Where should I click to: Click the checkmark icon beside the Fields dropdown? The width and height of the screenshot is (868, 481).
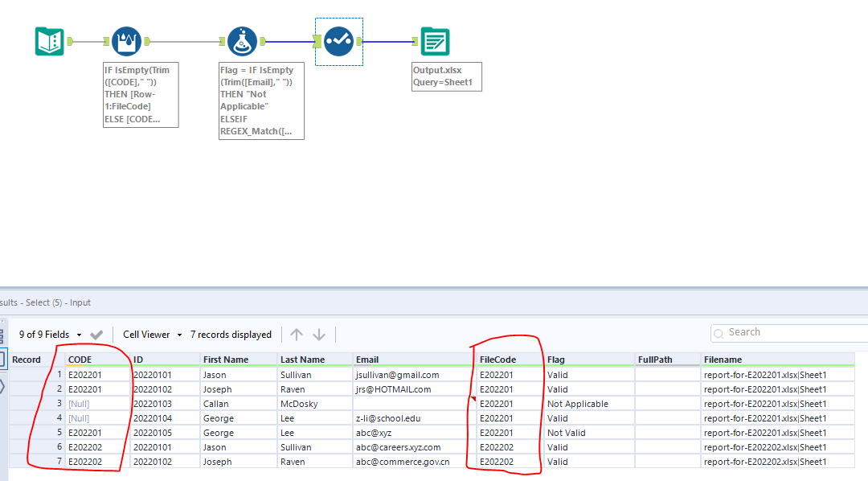[x=96, y=335]
